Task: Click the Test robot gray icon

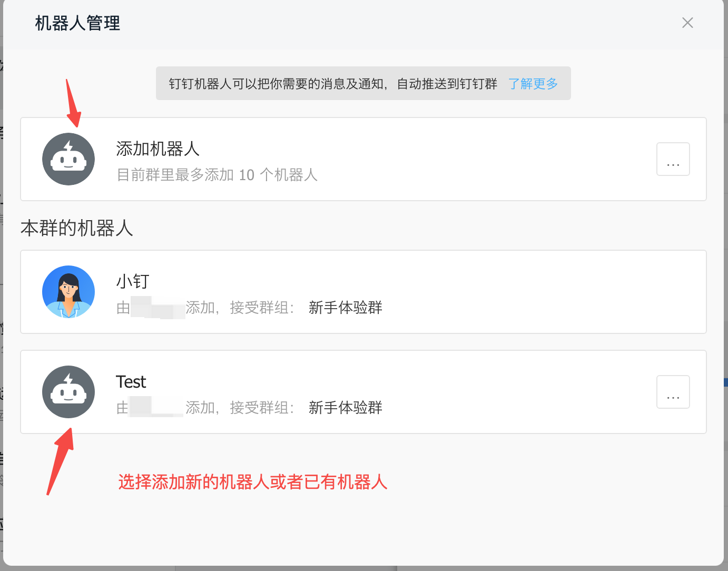Action: pos(68,392)
